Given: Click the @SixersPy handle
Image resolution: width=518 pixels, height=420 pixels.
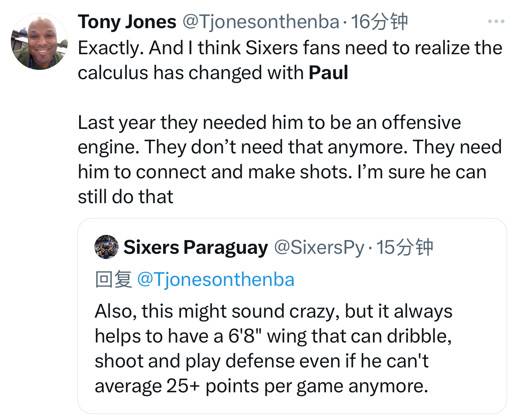Looking at the screenshot, I should (319, 247).
